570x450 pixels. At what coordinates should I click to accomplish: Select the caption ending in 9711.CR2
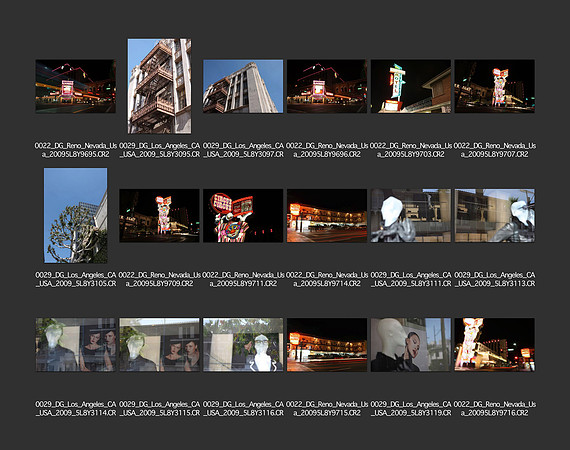point(243,279)
